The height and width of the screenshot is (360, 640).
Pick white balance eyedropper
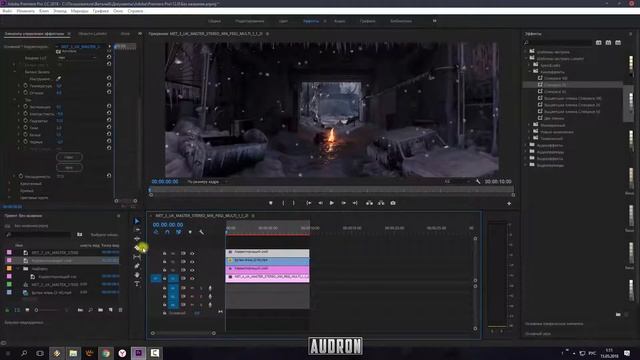58,79
